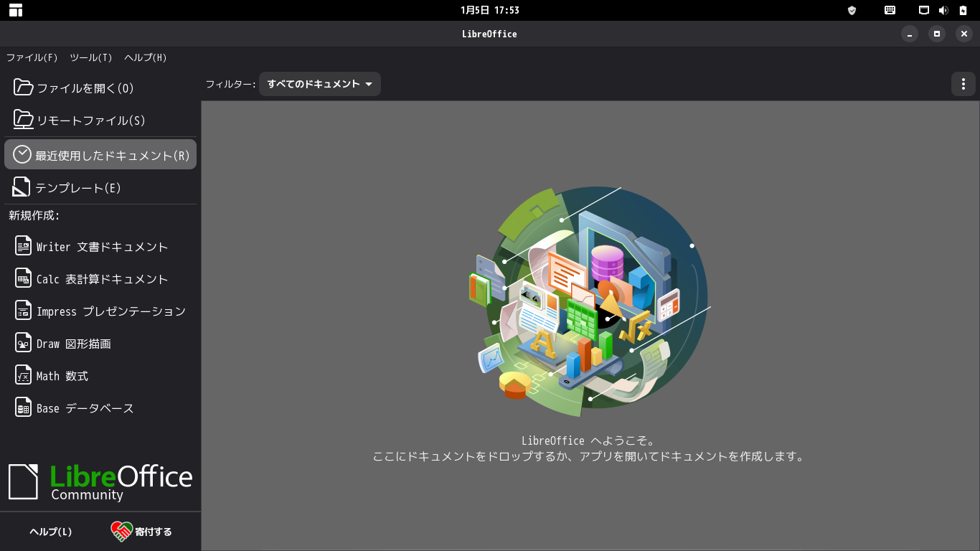
Task: Minimize the LibreOffice window
Action: click(910, 34)
